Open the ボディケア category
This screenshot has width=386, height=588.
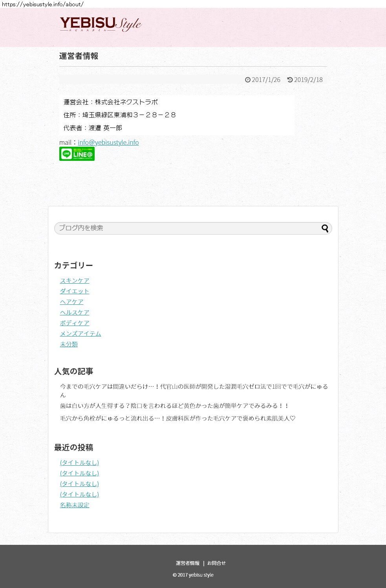pos(75,323)
